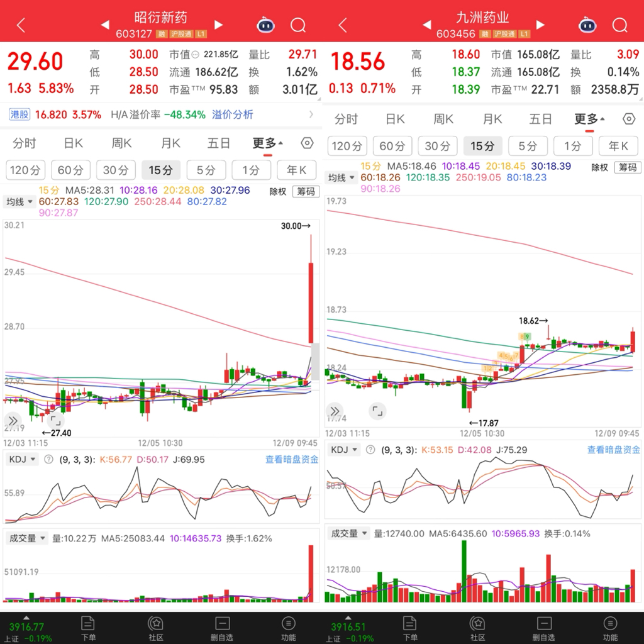Toggle 筹码 chips view on 昭衍新药 chart
This screenshot has width=644, height=644.
coord(306,191)
